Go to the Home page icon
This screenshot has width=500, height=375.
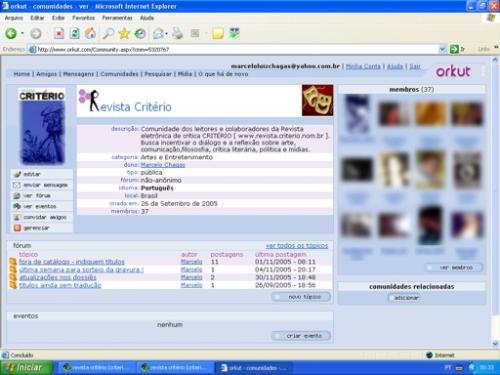pos(90,33)
